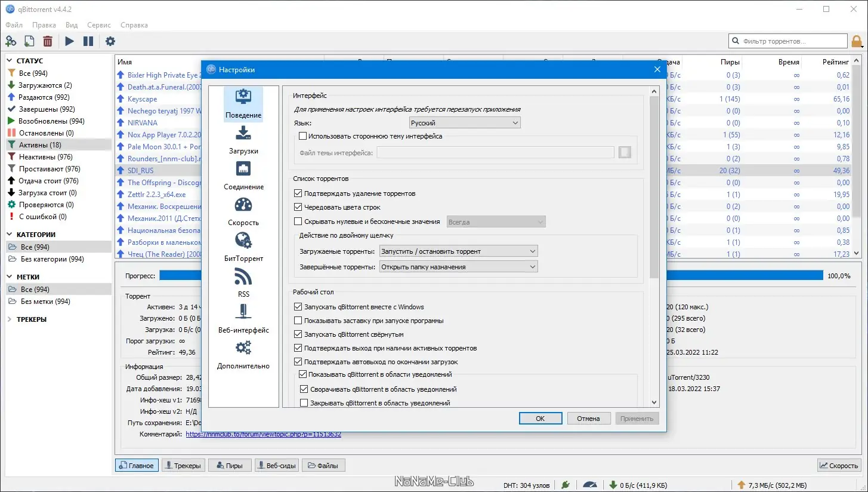This screenshot has height=492, width=868.
Task: Select the Zettlr 2.2.3_x64.exe torrent row
Action: [x=156, y=194]
